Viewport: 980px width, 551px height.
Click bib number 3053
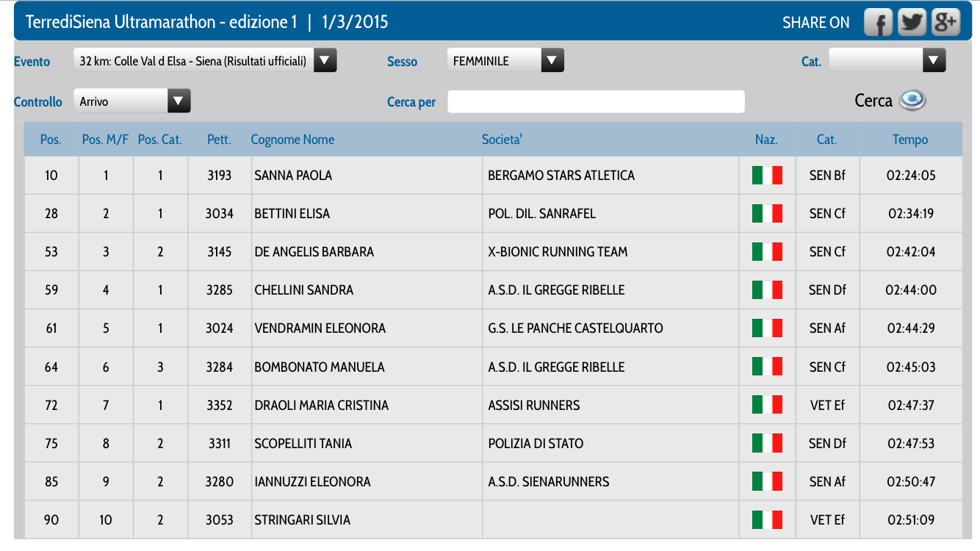[219, 519]
